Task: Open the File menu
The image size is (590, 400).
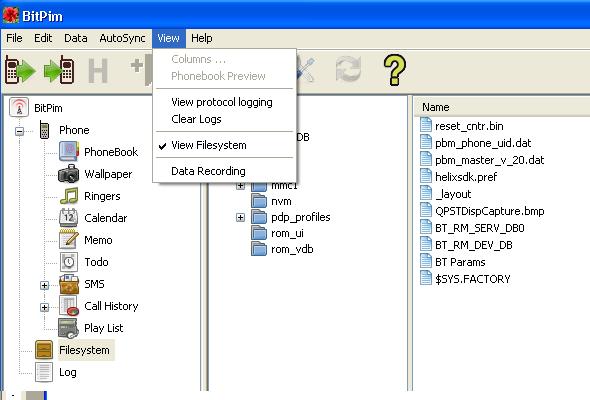Action: click(14, 38)
